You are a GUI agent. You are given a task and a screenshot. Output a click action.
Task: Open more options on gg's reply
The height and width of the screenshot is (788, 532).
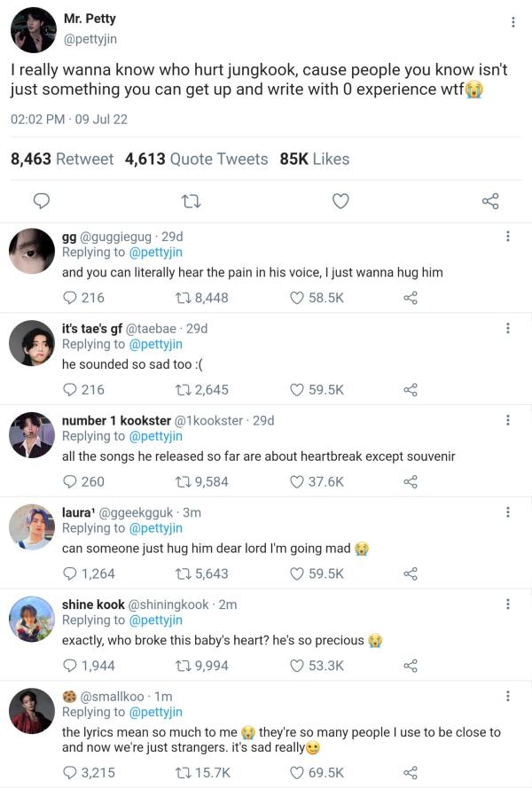[507, 237]
